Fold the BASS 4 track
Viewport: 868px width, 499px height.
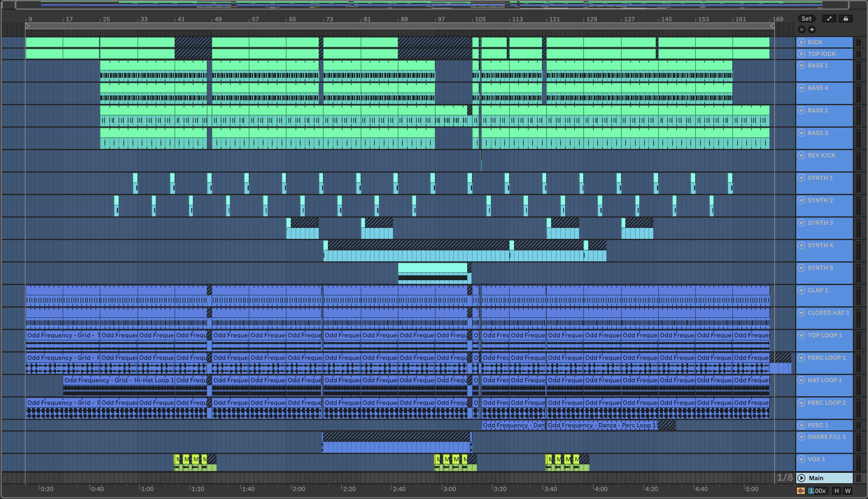801,88
